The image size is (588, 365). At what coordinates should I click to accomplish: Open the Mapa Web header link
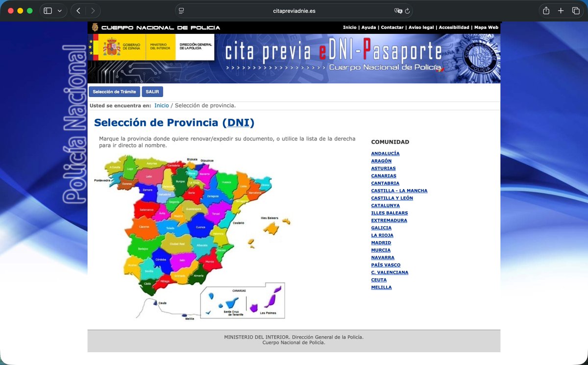486,27
